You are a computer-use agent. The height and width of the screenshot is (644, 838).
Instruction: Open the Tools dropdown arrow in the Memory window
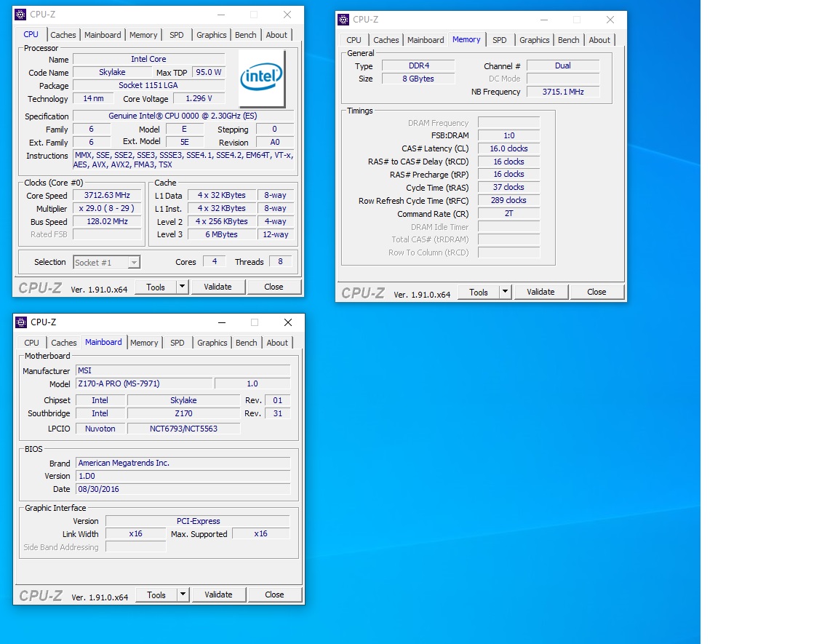pyautogui.click(x=505, y=292)
